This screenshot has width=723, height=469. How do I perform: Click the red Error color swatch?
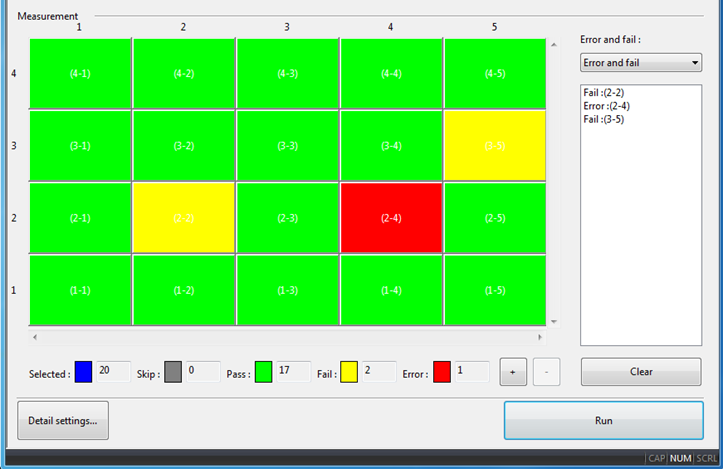pyautogui.click(x=442, y=372)
